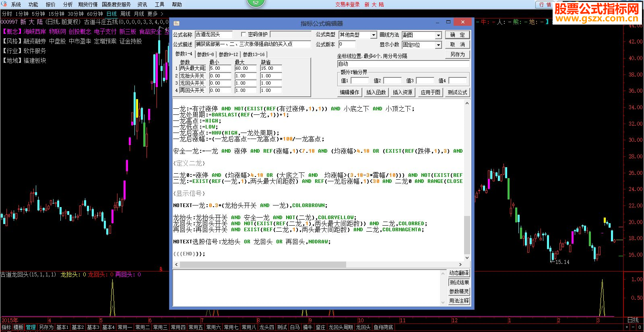The width and height of the screenshot is (644, 332).
Task: Select the 分时 period
Action: (7, 14)
